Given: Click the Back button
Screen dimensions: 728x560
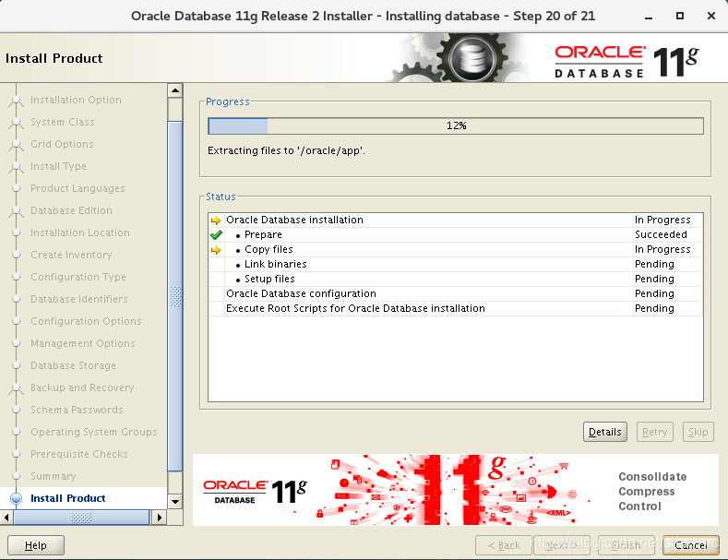Looking at the screenshot, I should click(x=504, y=545).
